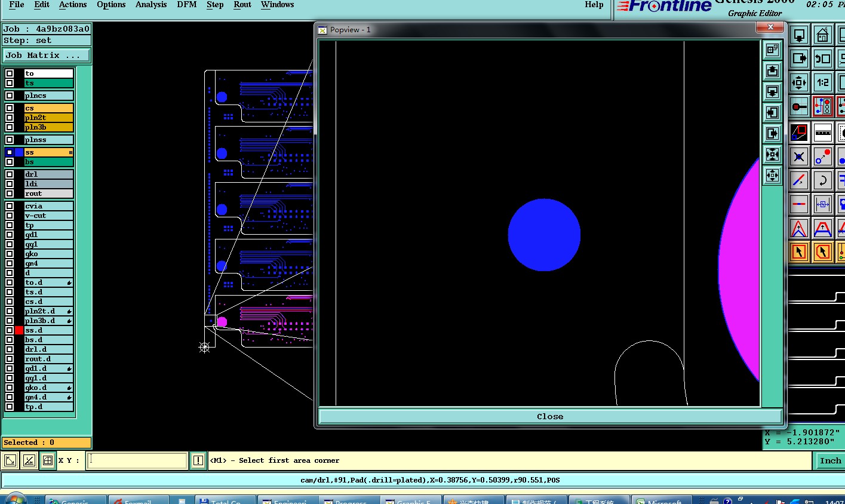The image size is (845, 504).
Task: Click popview pan right icon
Action: click(x=772, y=134)
